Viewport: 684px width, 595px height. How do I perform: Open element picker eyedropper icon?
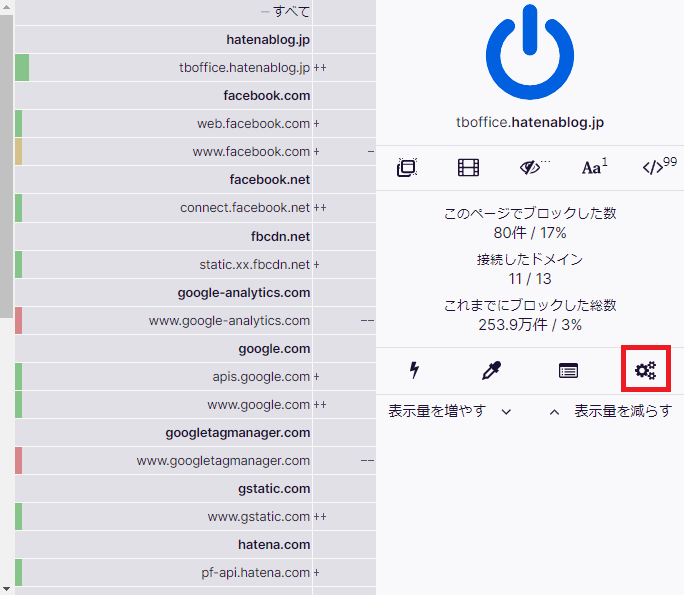point(491,370)
